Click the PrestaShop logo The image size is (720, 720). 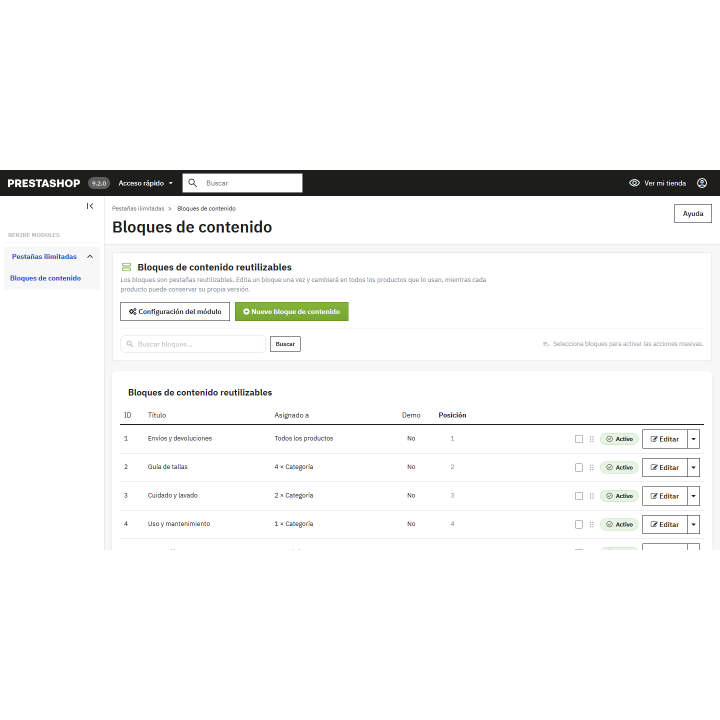pos(44,183)
